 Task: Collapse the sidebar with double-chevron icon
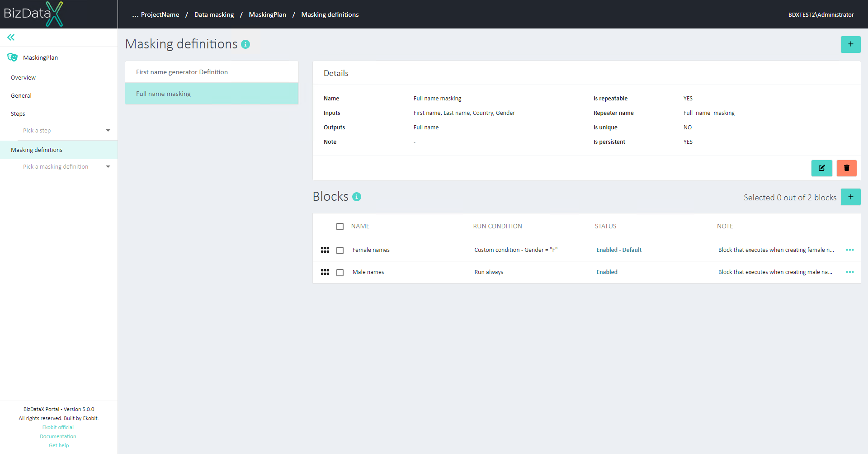click(11, 38)
